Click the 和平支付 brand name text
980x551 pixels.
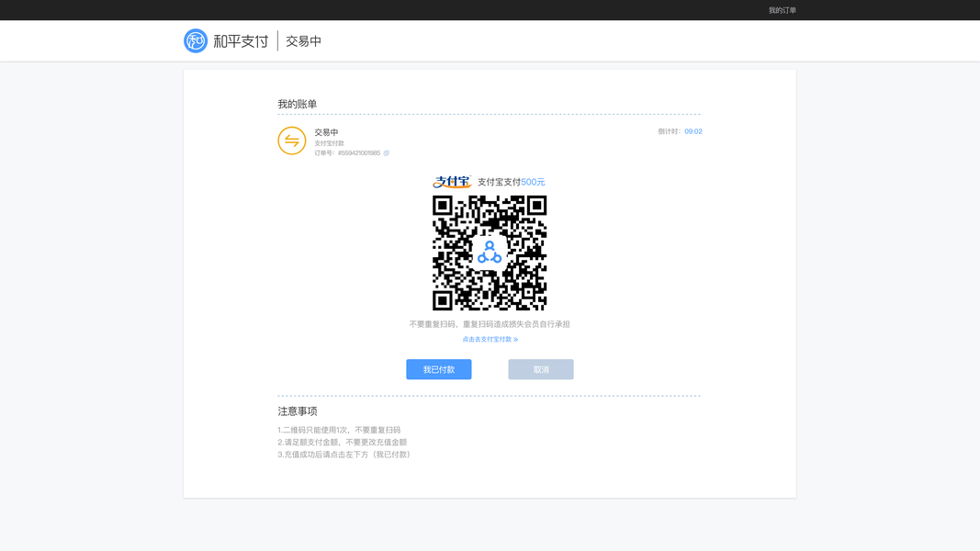click(241, 41)
